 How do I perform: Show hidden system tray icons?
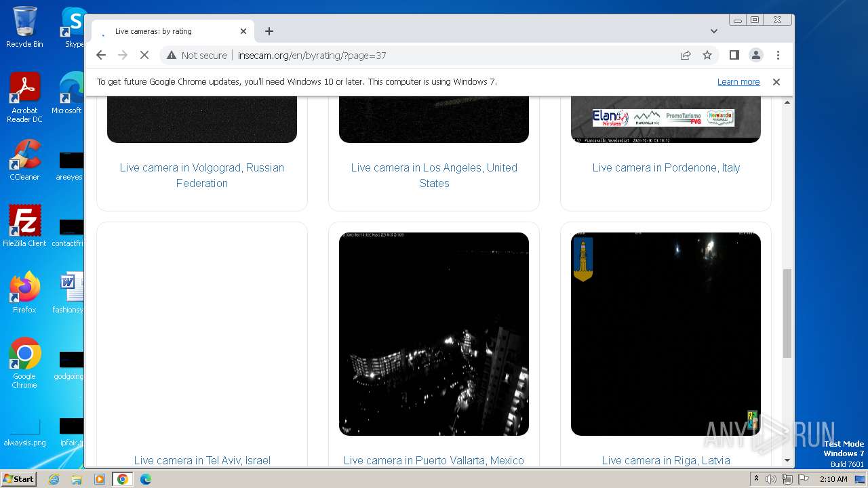click(756, 479)
